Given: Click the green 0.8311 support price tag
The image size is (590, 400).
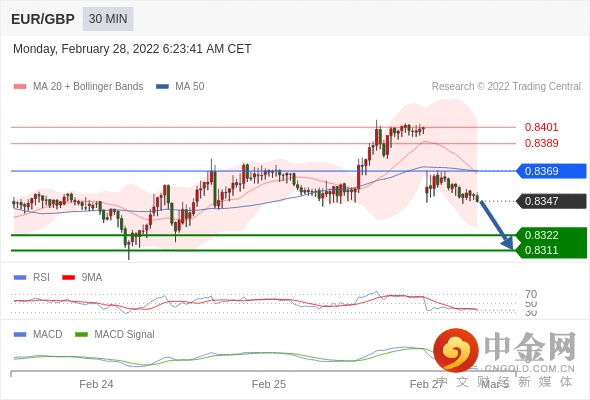Looking at the screenshot, I should coord(551,250).
